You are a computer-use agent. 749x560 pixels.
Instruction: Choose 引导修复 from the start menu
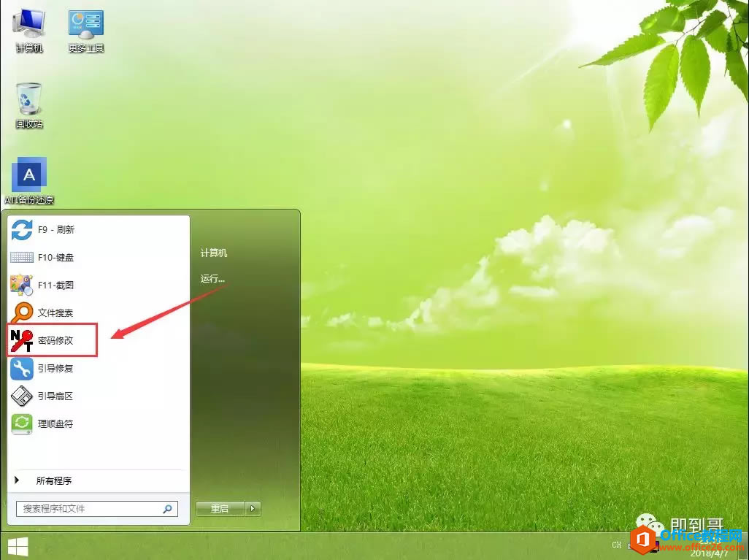55,369
